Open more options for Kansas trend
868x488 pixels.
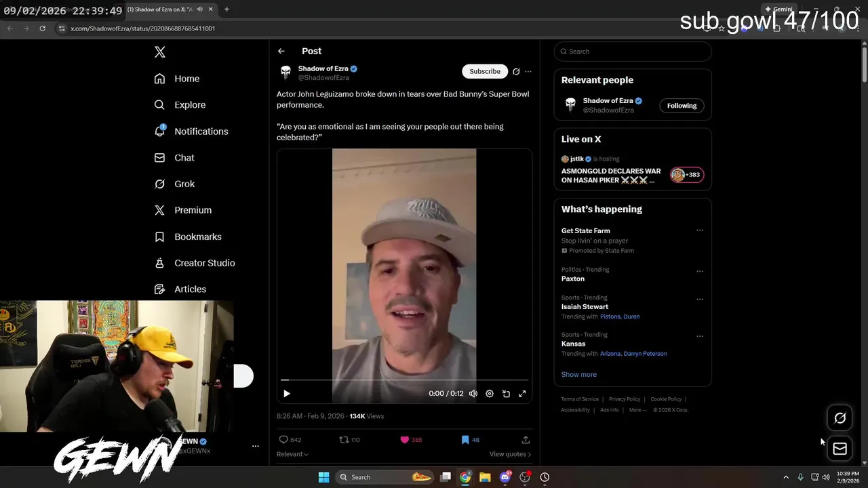pos(700,336)
